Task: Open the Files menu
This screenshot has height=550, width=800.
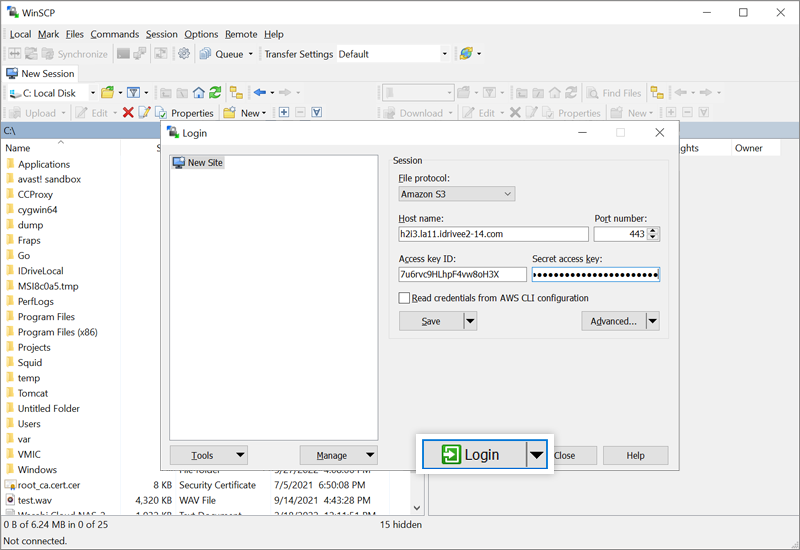Action: 74,34
